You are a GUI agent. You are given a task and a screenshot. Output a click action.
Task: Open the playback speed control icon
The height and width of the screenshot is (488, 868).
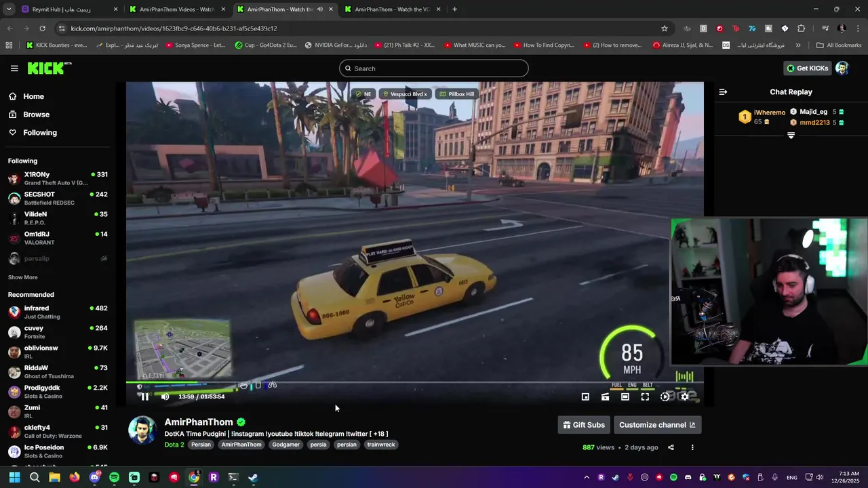tap(665, 397)
